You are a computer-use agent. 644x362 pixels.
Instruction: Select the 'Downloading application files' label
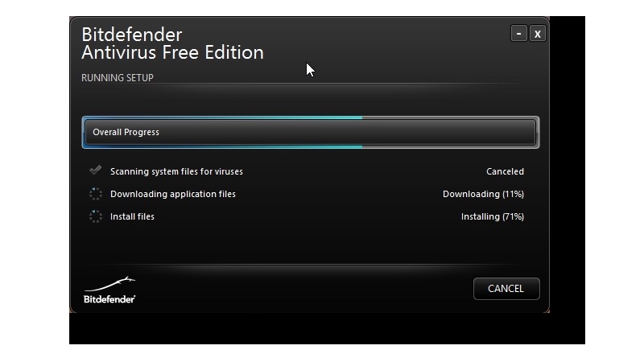[x=173, y=194]
